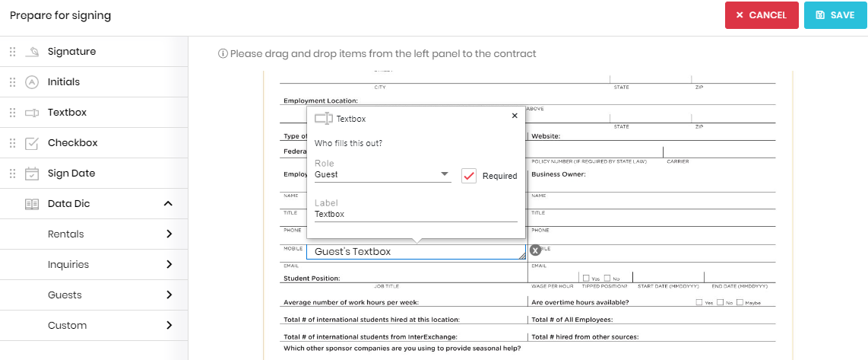This screenshot has width=868, height=360.
Task: Check the No box for tipped position
Action: tap(607, 278)
